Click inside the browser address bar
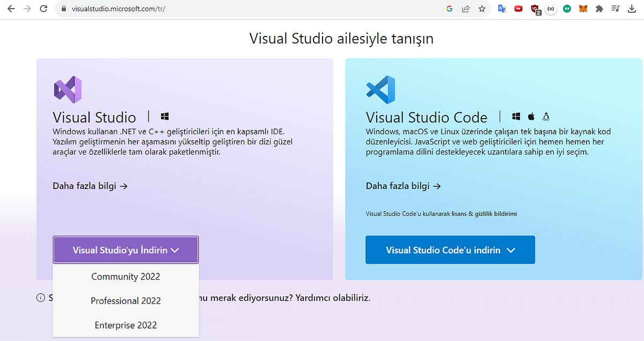The height and width of the screenshot is (341, 644). click(215, 9)
